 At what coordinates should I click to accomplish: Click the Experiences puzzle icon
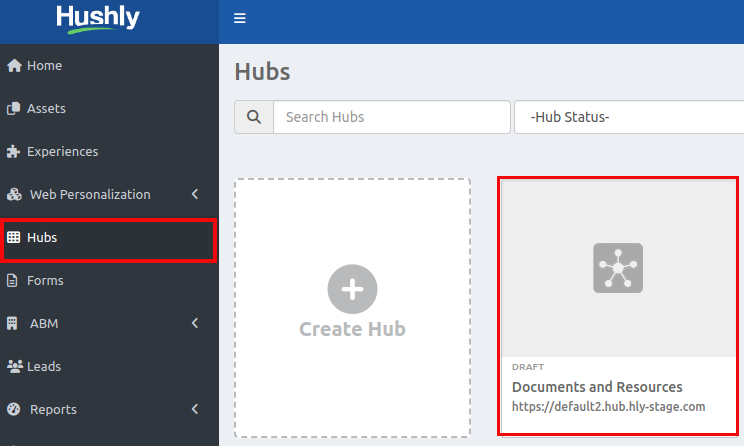tap(13, 152)
